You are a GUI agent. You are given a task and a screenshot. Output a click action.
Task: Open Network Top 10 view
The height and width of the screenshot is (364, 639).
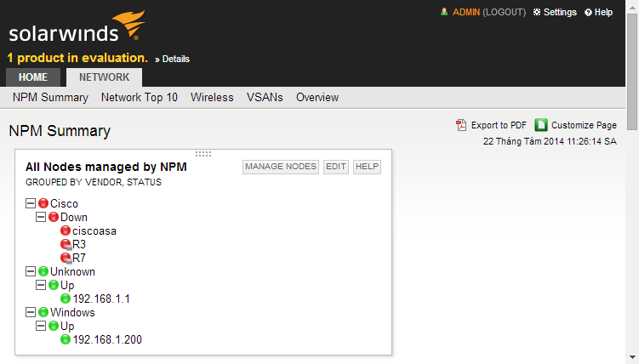pos(140,97)
